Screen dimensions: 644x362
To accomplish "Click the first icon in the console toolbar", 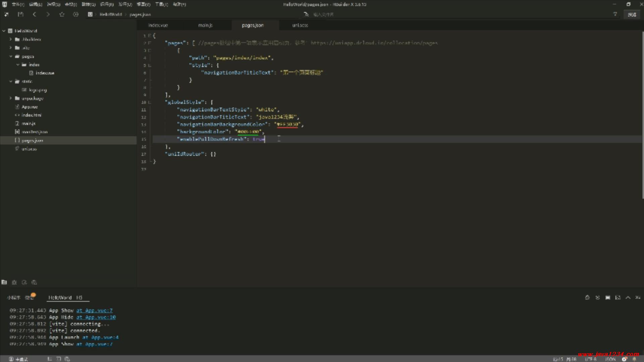I will (x=587, y=297).
